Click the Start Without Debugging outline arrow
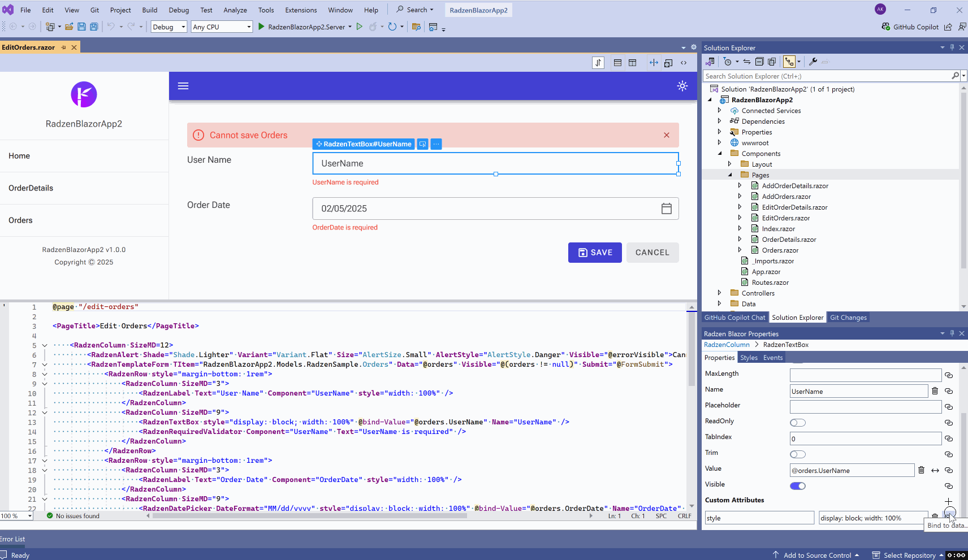 point(359,27)
